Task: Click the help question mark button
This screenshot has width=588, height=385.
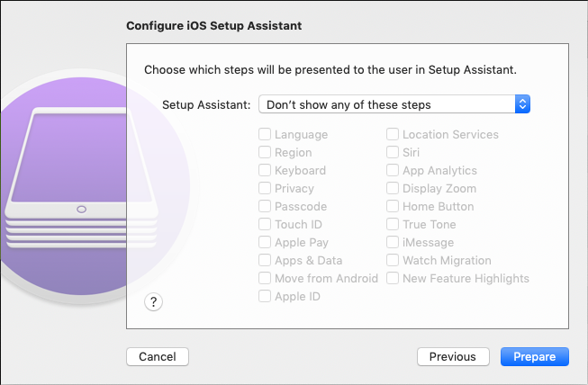Action: pyautogui.click(x=153, y=301)
